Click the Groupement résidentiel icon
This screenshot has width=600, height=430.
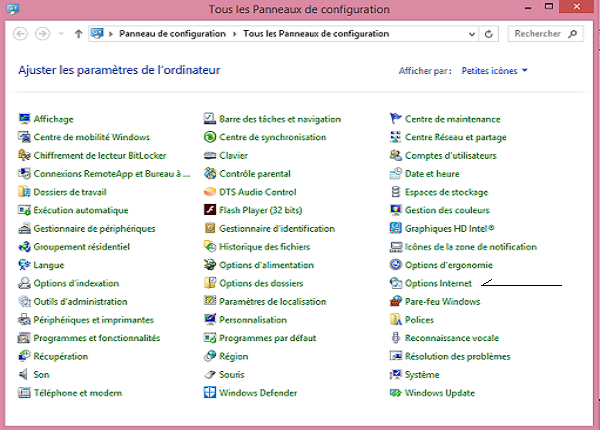pos(24,247)
